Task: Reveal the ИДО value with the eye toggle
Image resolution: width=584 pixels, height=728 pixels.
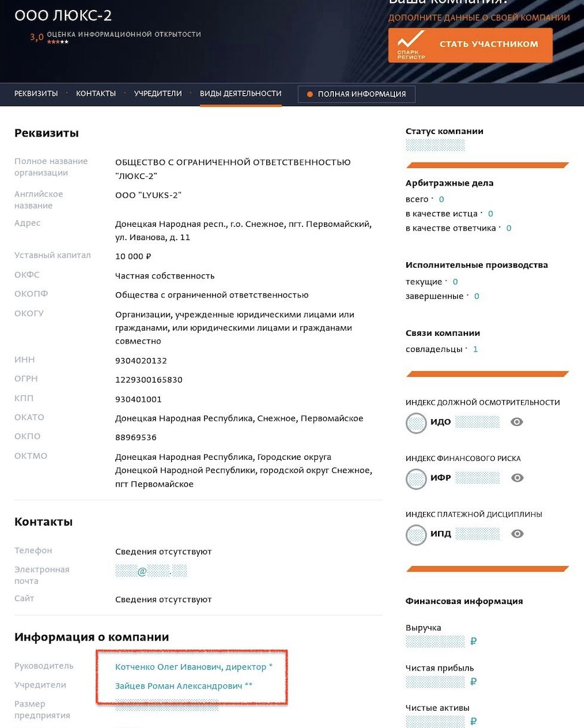Action: [x=515, y=421]
